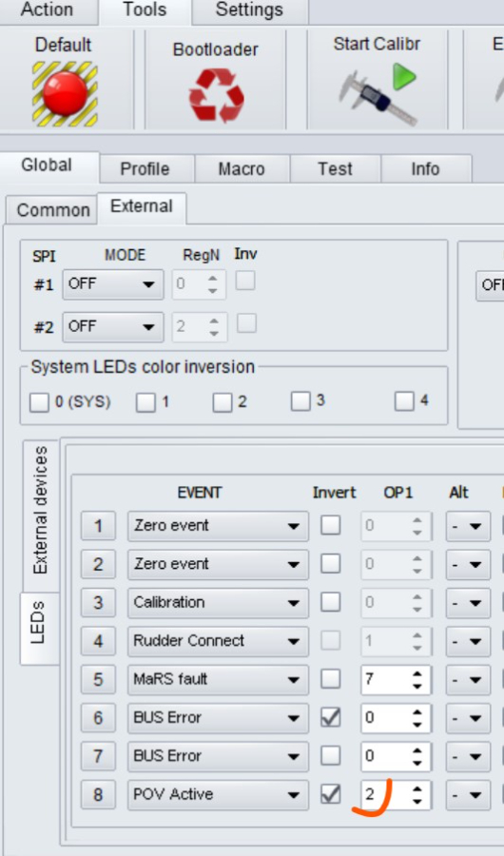Switch to the Profile tab
This screenshot has height=856, width=504.
(145, 168)
